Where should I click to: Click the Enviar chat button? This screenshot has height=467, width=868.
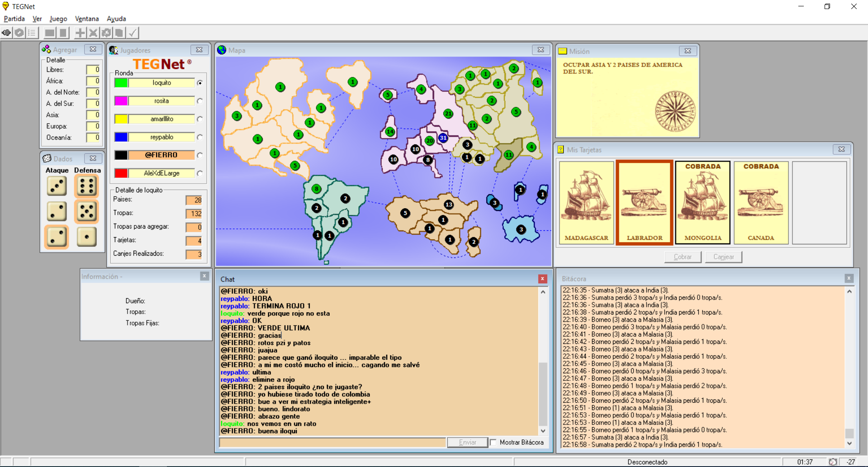pos(467,442)
